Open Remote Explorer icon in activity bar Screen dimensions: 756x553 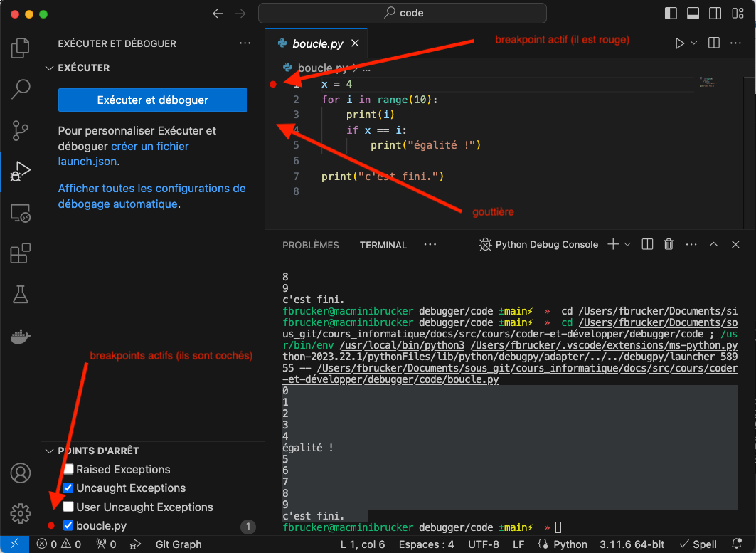pyautogui.click(x=21, y=212)
